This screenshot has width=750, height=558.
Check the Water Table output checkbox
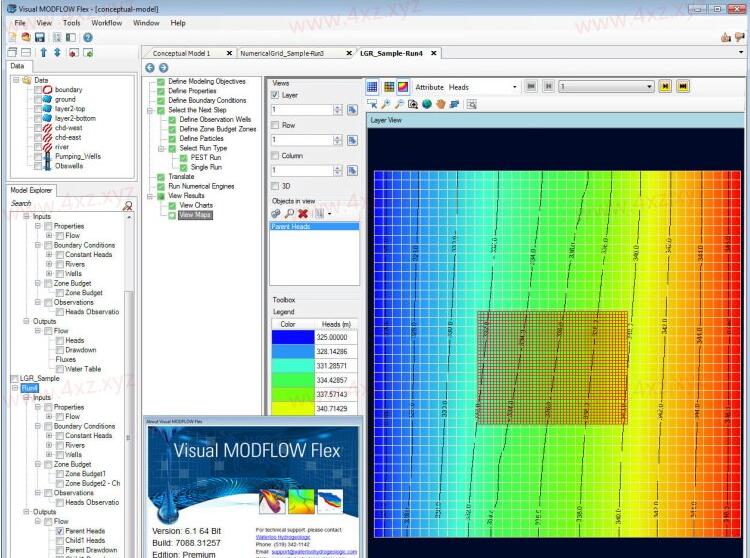[60, 369]
